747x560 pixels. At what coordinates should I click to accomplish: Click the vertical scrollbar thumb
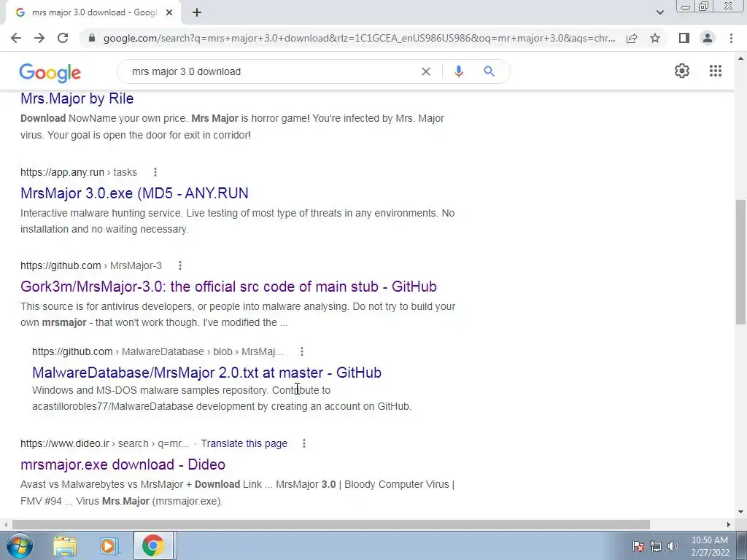[740, 262]
